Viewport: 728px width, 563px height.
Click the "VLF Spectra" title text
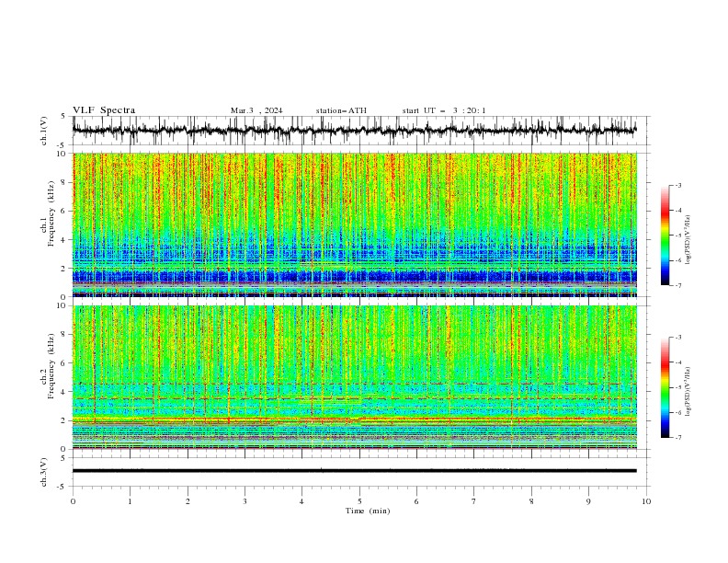pyautogui.click(x=104, y=110)
